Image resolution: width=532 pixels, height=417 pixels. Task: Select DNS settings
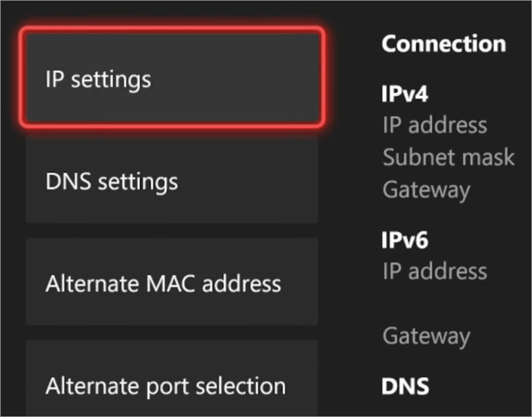(x=172, y=181)
